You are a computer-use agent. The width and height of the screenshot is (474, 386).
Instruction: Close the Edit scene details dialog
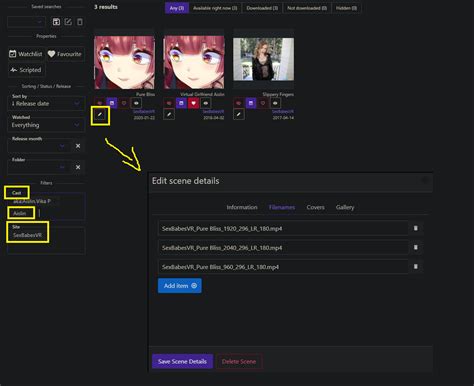click(424, 180)
